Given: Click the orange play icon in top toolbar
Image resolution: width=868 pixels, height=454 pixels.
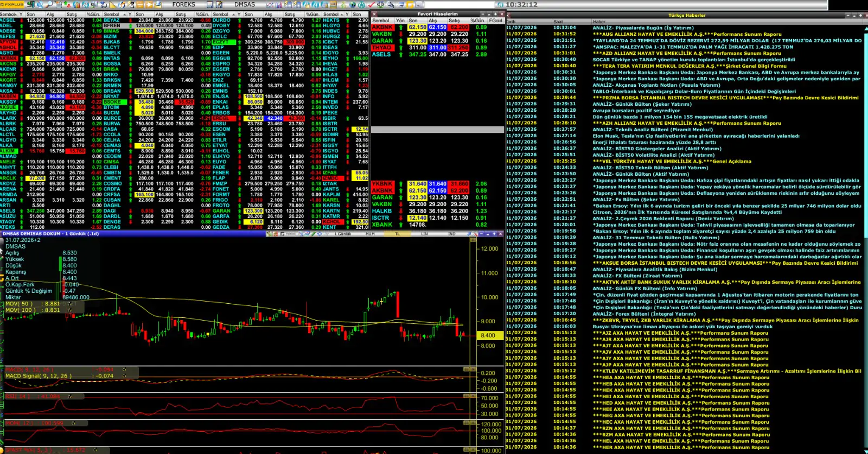Looking at the screenshot, I should 149,4.
